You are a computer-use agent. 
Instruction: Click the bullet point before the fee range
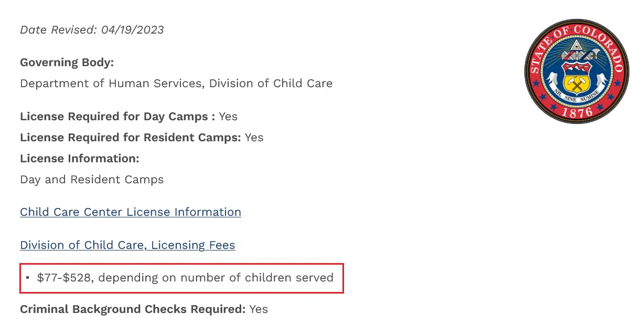tap(28, 278)
